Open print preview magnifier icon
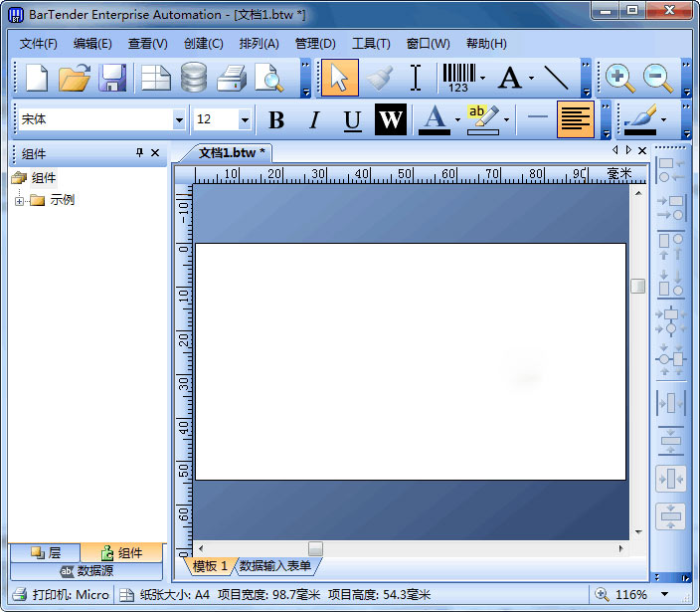The height and width of the screenshot is (612, 700). point(269,78)
